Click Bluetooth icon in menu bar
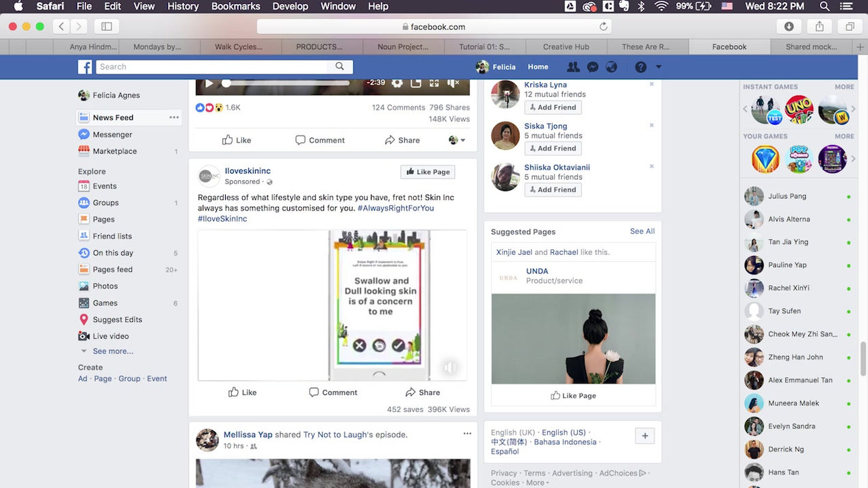Image resolution: width=868 pixels, height=488 pixels. click(641, 6)
